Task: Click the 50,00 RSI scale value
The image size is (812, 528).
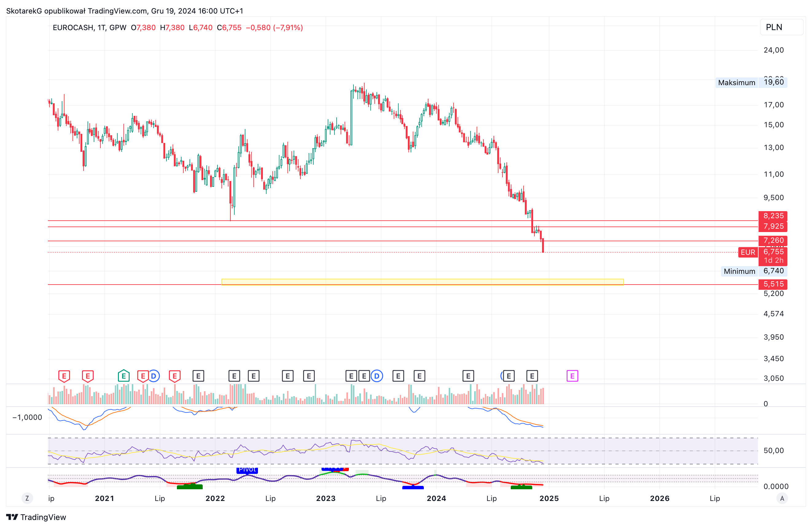Action: (773, 451)
